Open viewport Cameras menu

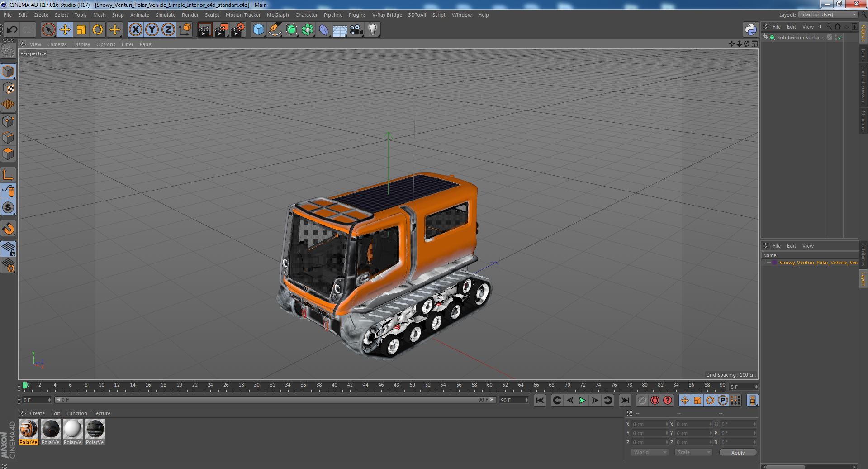[57, 44]
